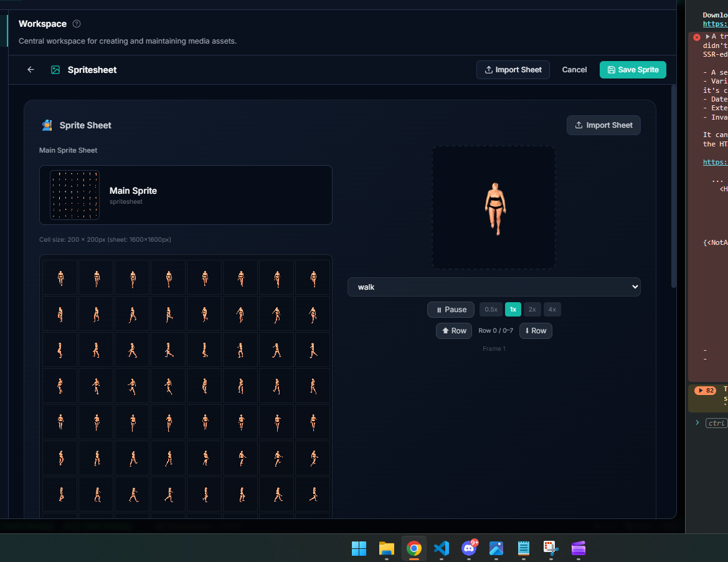Viewport: 728px width, 562px height.
Task: Set playback speed to 4x
Action: pyautogui.click(x=552, y=309)
